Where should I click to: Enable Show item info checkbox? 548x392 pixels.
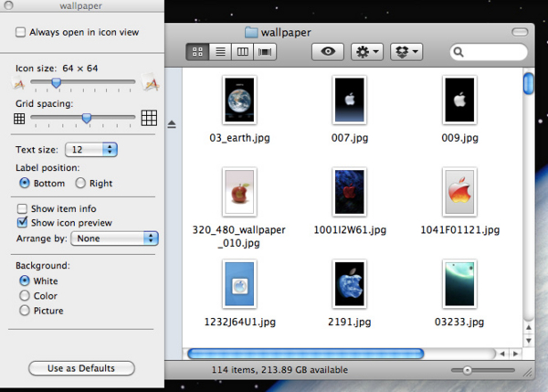22,208
